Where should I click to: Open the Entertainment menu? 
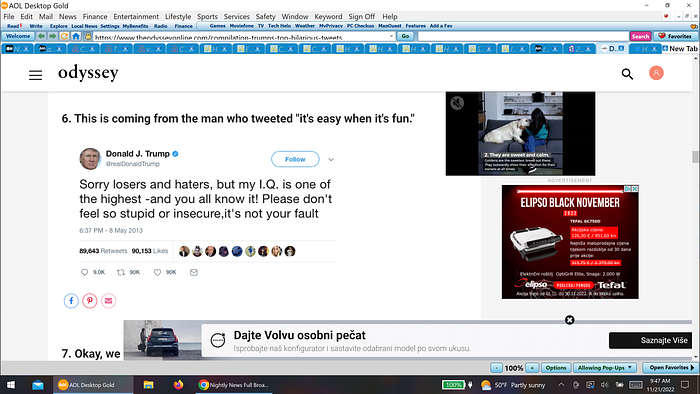pyautogui.click(x=136, y=17)
